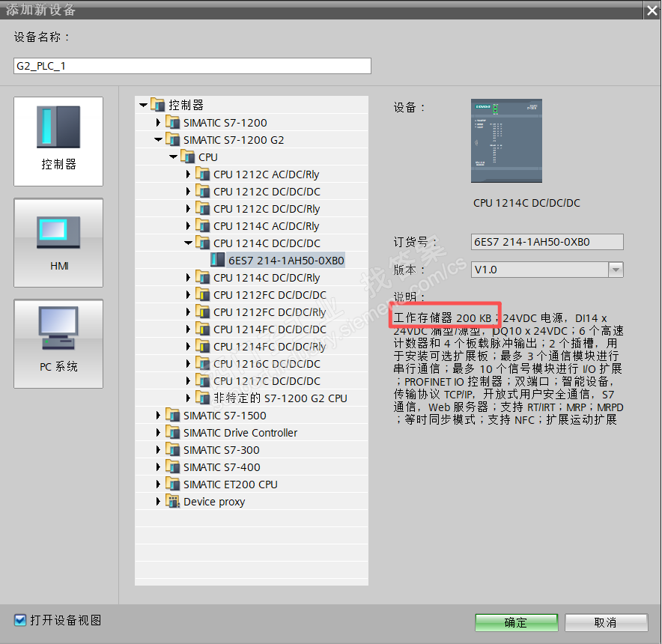
Task: Expand 非特定的 S7-1200 G2 CPU
Action: coord(188,398)
